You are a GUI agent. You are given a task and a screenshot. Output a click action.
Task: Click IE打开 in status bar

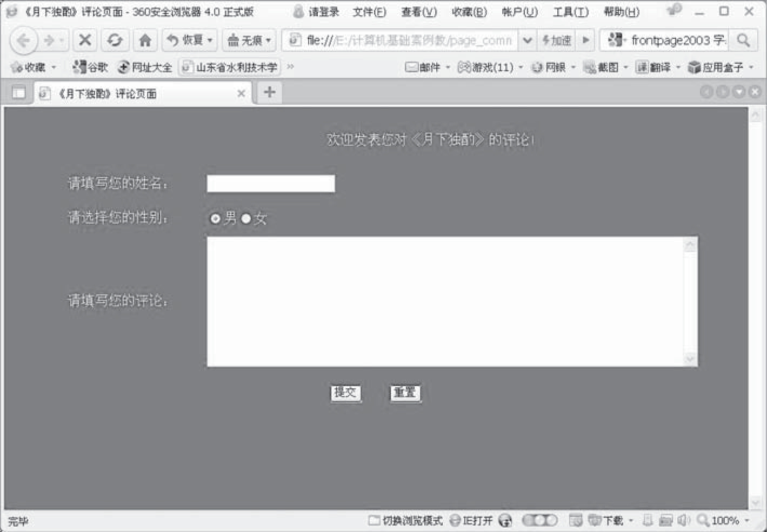point(471,521)
